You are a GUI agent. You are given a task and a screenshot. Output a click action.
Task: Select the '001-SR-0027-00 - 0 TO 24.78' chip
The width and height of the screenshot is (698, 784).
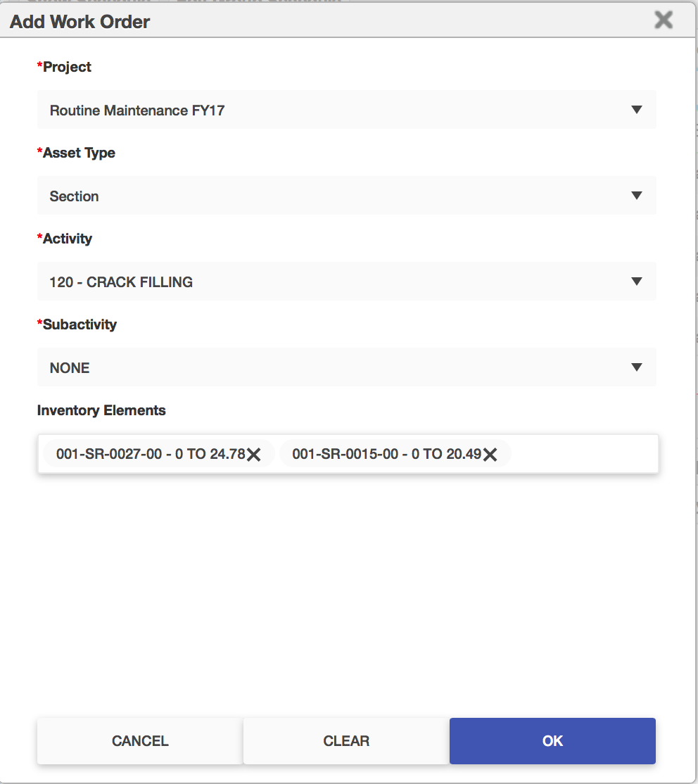coord(150,454)
